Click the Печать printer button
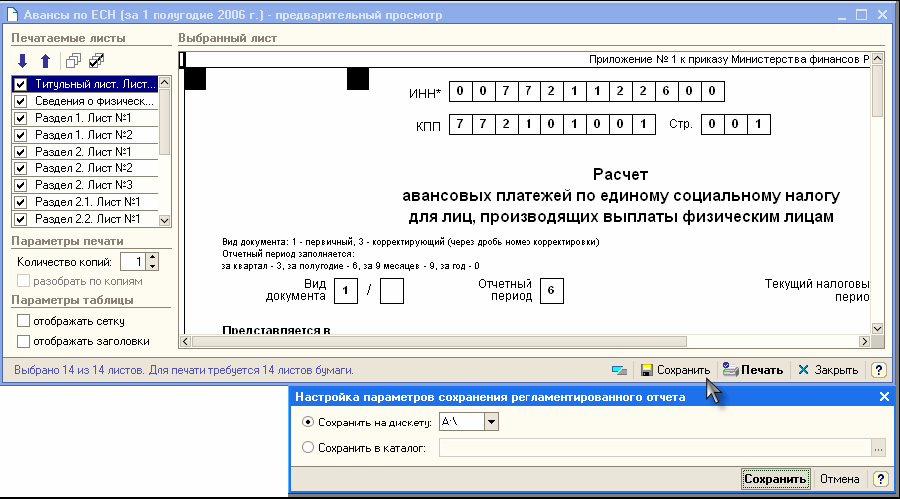Viewport: 900px width, 499px height. point(752,370)
